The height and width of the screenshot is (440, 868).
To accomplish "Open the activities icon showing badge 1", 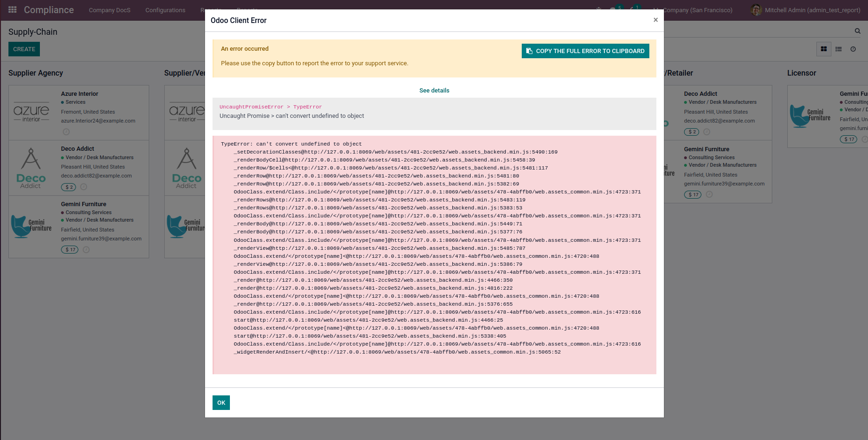I will (634, 8).
